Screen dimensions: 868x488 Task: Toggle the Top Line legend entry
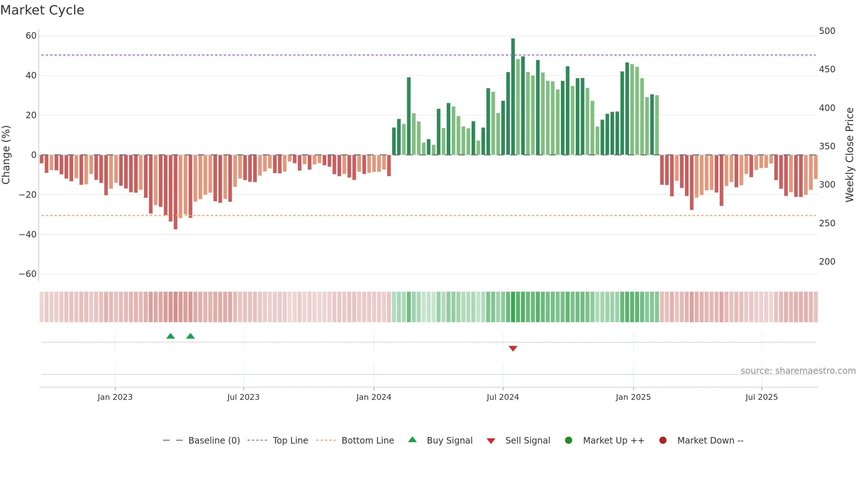tap(278, 440)
